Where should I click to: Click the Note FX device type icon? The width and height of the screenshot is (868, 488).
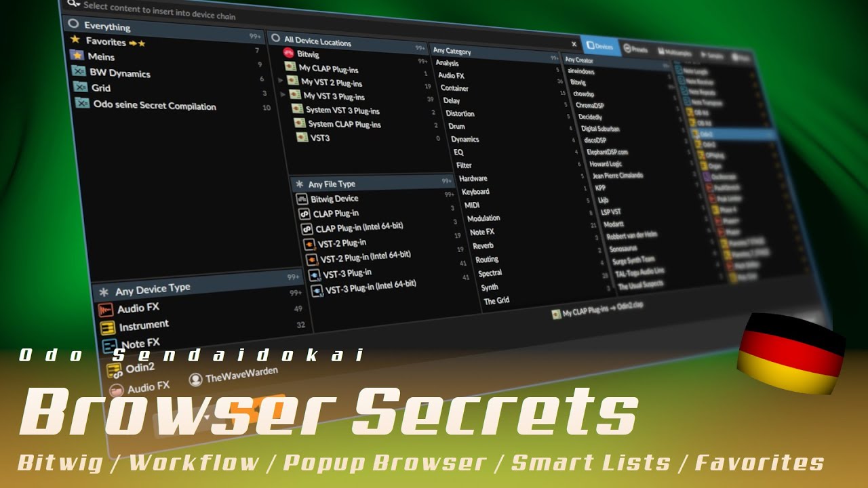click(x=110, y=347)
